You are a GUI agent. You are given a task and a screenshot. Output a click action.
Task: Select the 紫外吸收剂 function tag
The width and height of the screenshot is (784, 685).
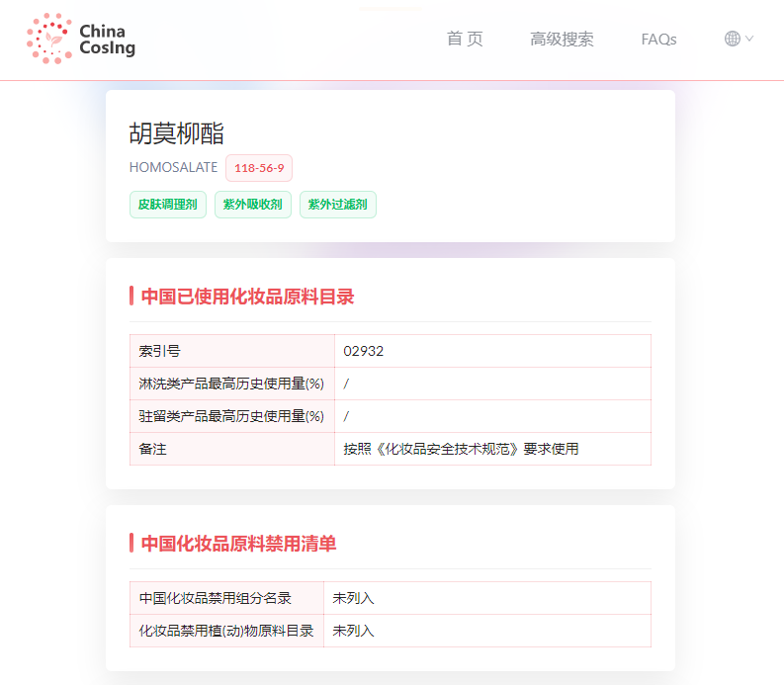[253, 206]
